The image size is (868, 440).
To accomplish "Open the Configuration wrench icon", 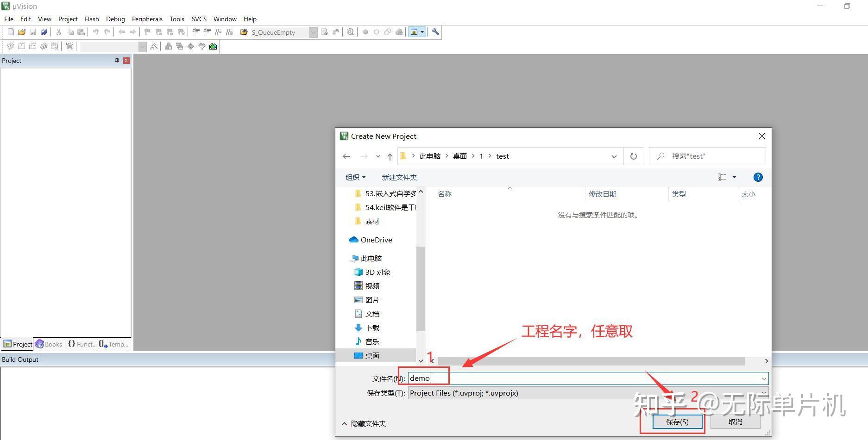I will point(435,32).
